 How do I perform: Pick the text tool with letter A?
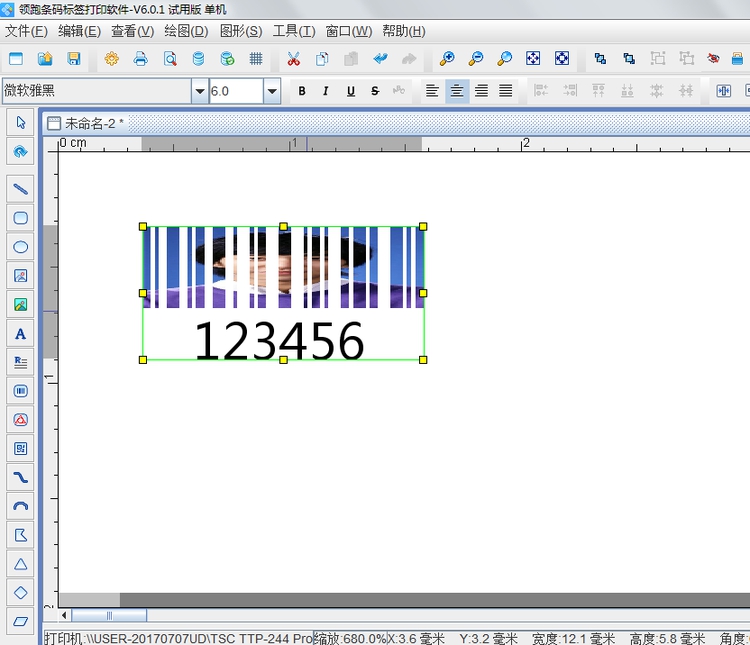[20, 334]
